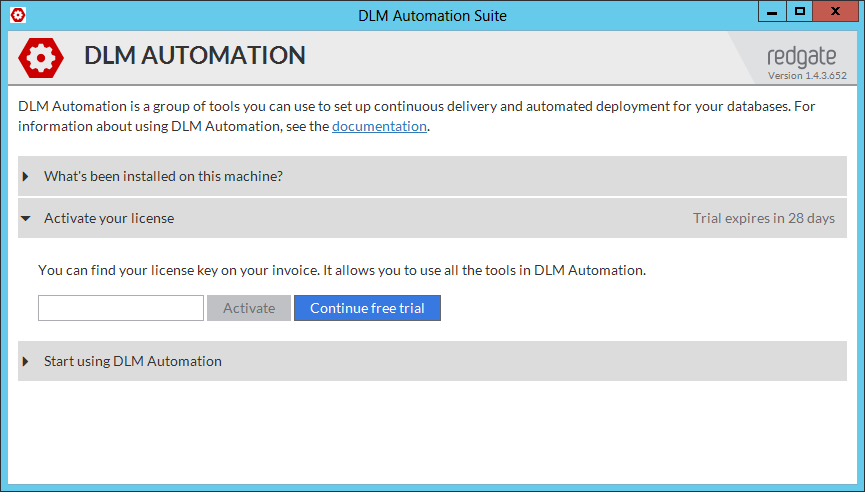Click the large red DLM Automation gear logo

[41, 57]
